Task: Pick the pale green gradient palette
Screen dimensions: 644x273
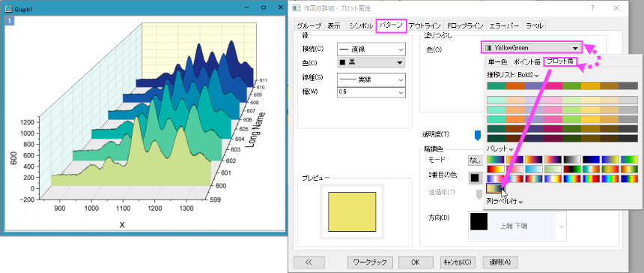Action: point(553,169)
